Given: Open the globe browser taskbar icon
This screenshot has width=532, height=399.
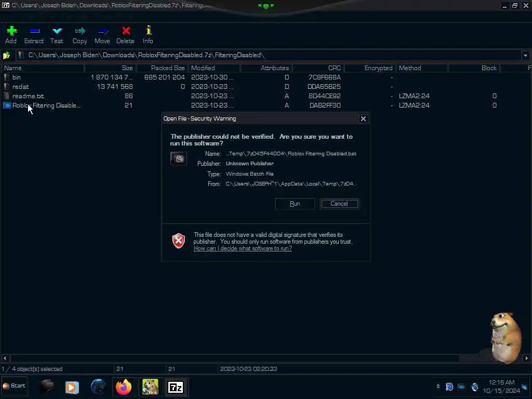Looking at the screenshot, I should point(98,387).
